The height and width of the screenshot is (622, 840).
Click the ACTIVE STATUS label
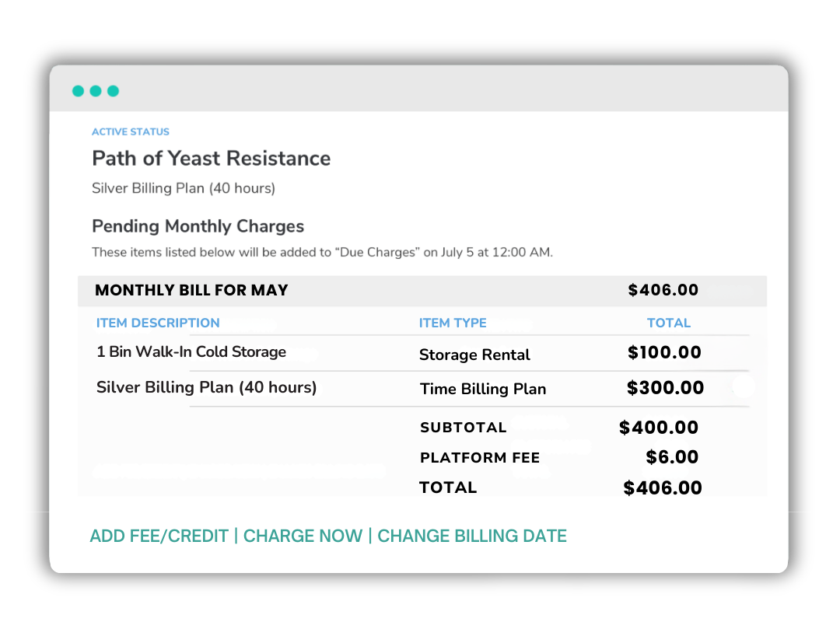click(130, 131)
